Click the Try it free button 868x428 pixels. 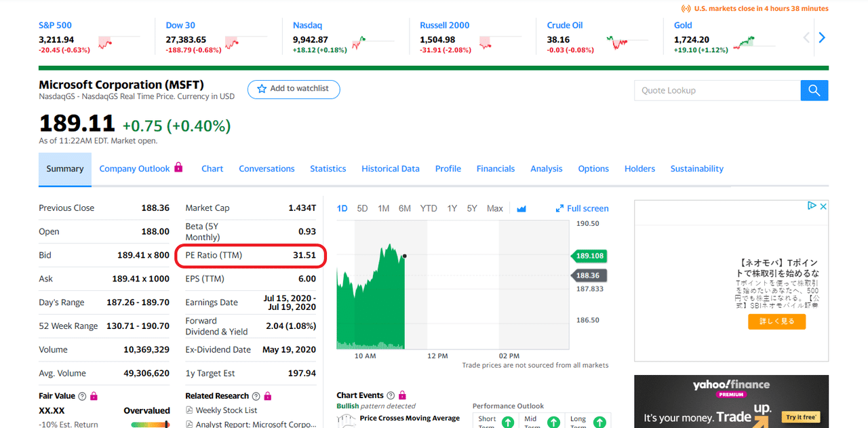801,417
